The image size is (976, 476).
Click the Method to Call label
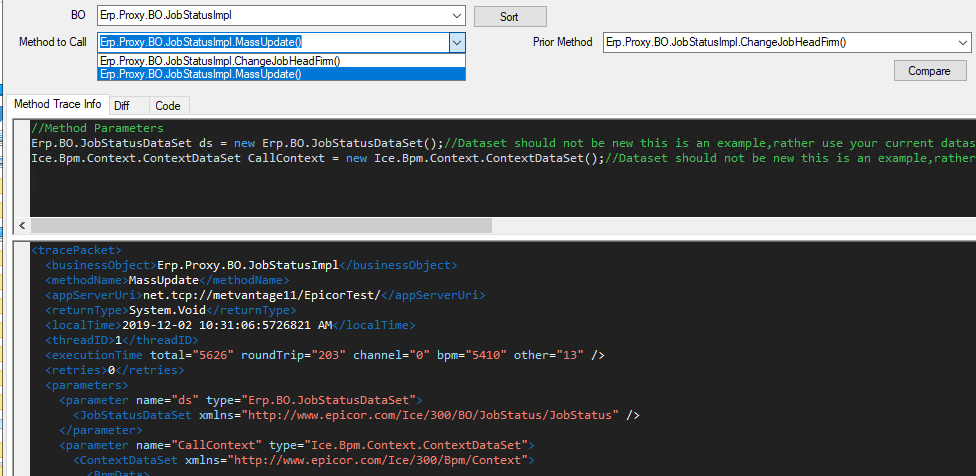pyautogui.click(x=53, y=42)
